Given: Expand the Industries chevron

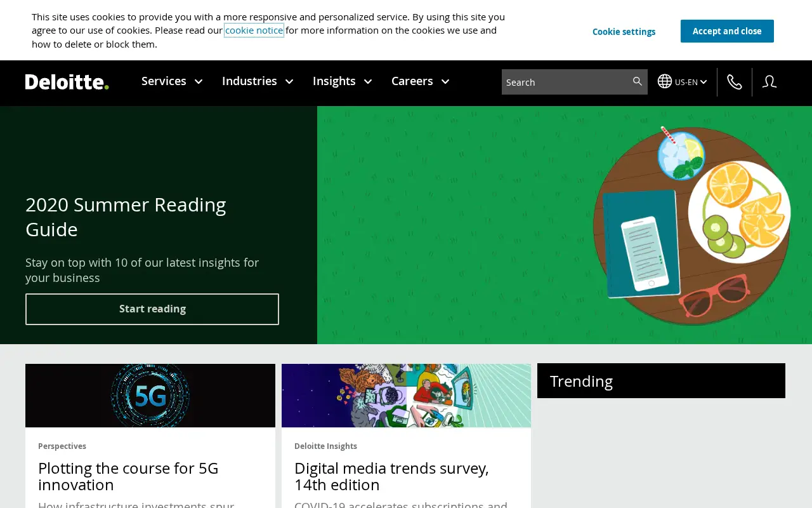Looking at the screenshot, I should click(x=289, y=81).
